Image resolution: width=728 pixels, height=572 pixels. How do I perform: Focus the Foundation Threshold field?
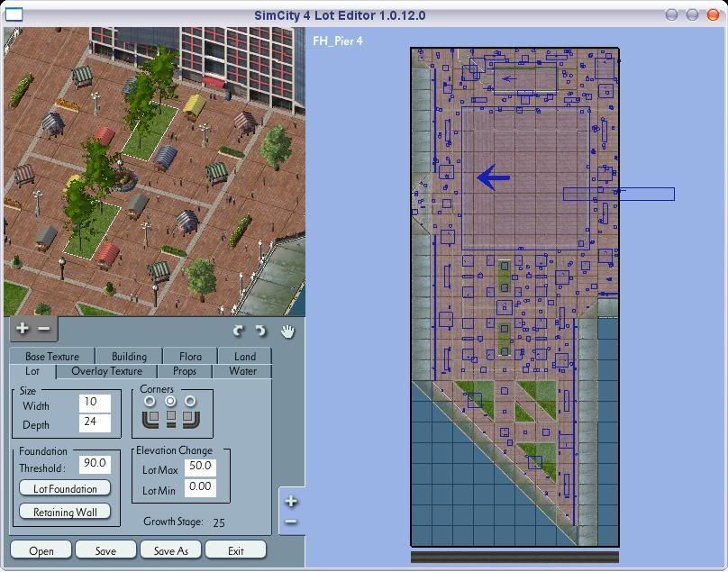[95, 463]
